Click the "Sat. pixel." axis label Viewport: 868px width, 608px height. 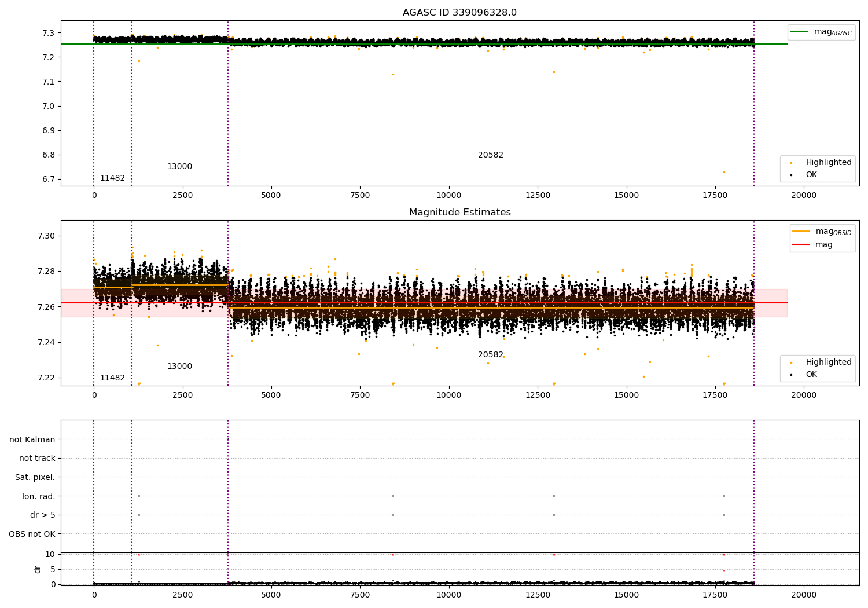coord(35,478)
